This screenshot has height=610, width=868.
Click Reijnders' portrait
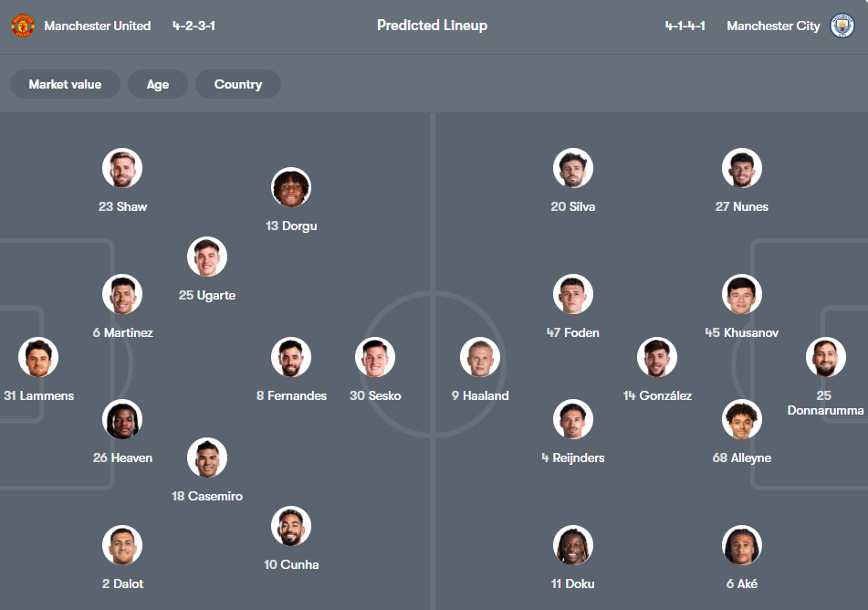point(572,419)
